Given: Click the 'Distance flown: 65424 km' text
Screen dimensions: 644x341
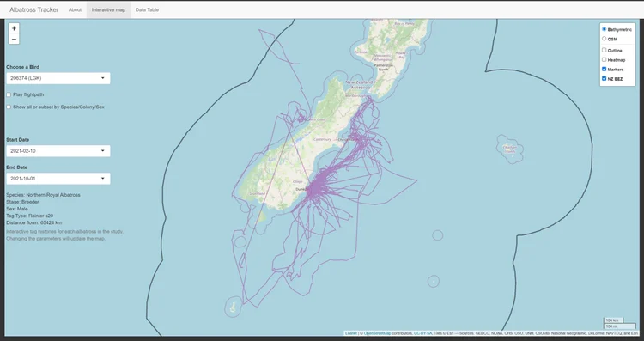Looking at the screenshot, I should pos(34,222).
